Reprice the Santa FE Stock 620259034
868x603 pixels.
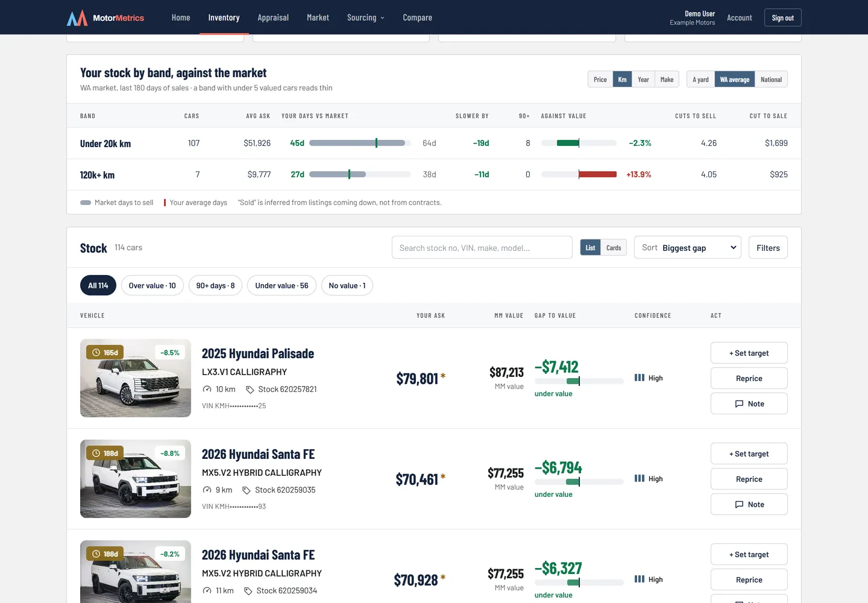point(749,580)
